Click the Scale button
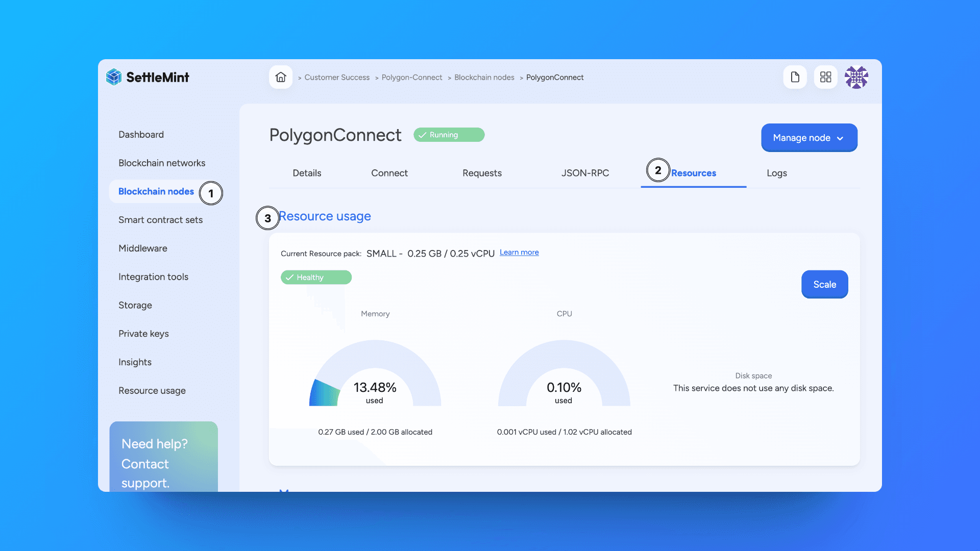Viewport: 980px width, 551px height. coord(824,284)
